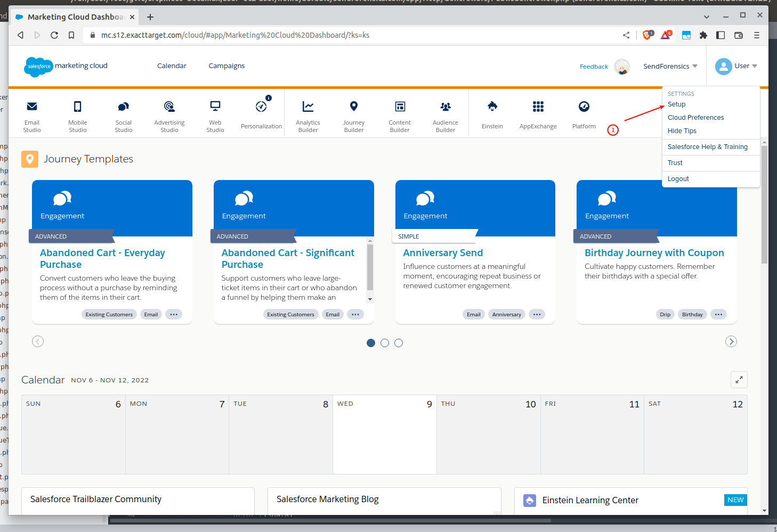The image size is (777, 532).
Task: Close the Marketing Cloud Dashboard tab
Action: point(132,17)
